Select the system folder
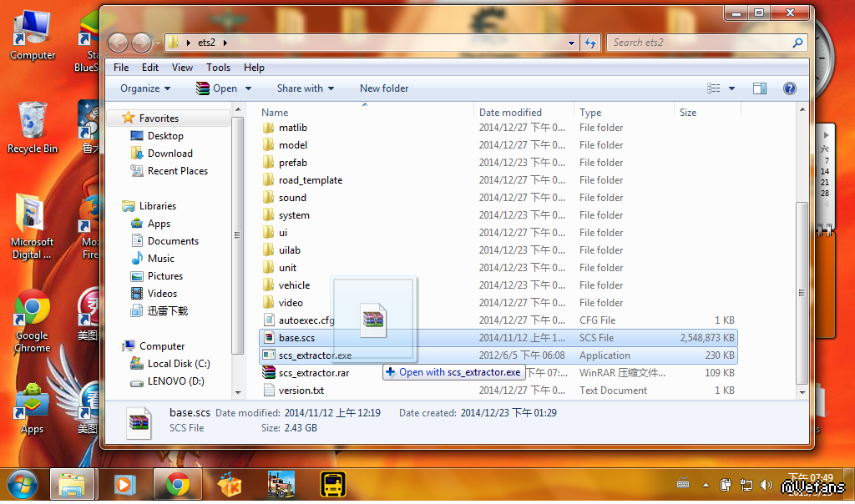The height and width of the screenshot is (504, 855). [294, 215]
